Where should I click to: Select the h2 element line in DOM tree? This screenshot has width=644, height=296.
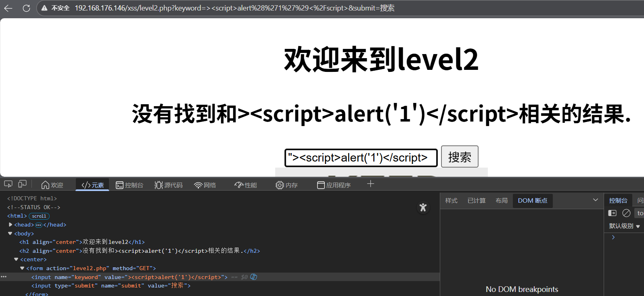[x=140, y=251]
